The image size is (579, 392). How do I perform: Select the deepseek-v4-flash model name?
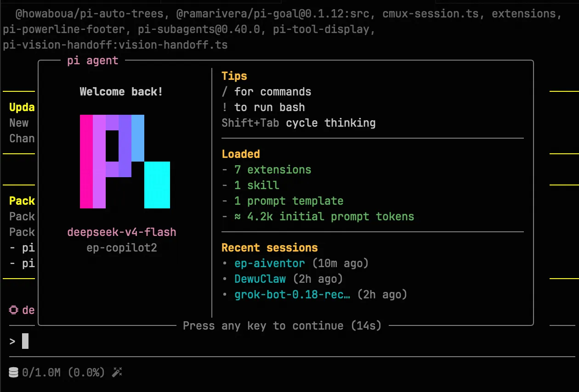[122, 232]
